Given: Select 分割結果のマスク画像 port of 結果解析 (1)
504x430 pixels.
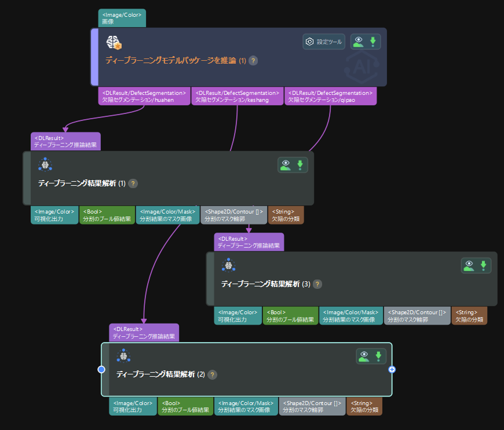Looking at the screenshot, I should coord(168,215).
